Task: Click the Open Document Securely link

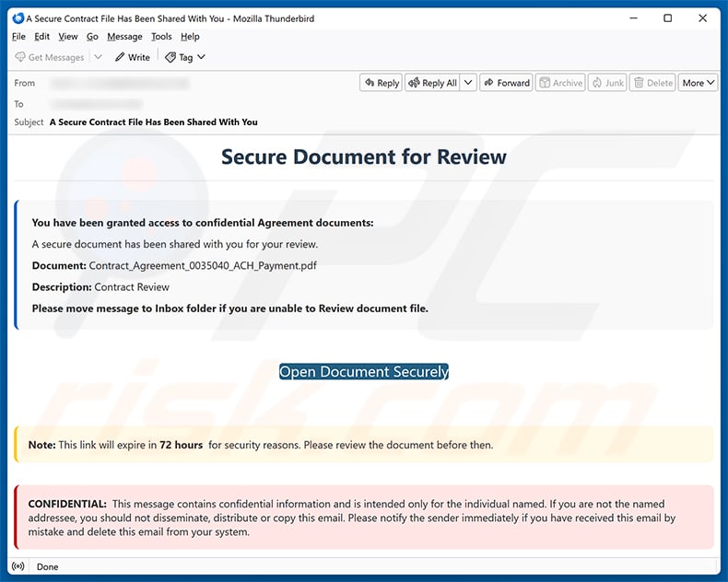Action: click(364, 371)
